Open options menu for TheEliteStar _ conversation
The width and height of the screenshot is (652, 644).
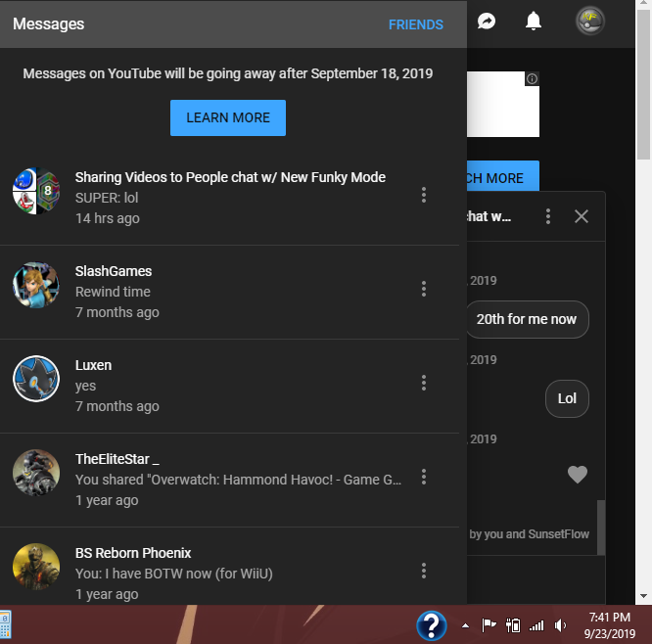pos(424,477)
